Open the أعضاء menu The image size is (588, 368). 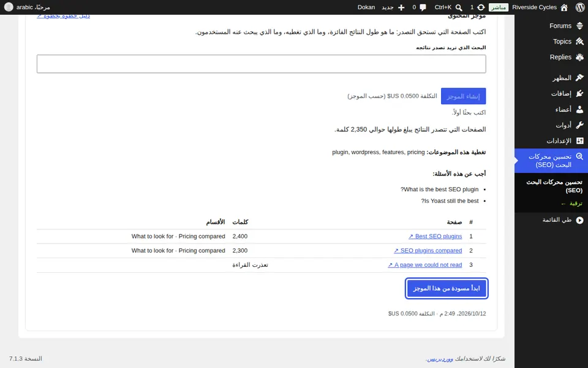pos(563,109)
